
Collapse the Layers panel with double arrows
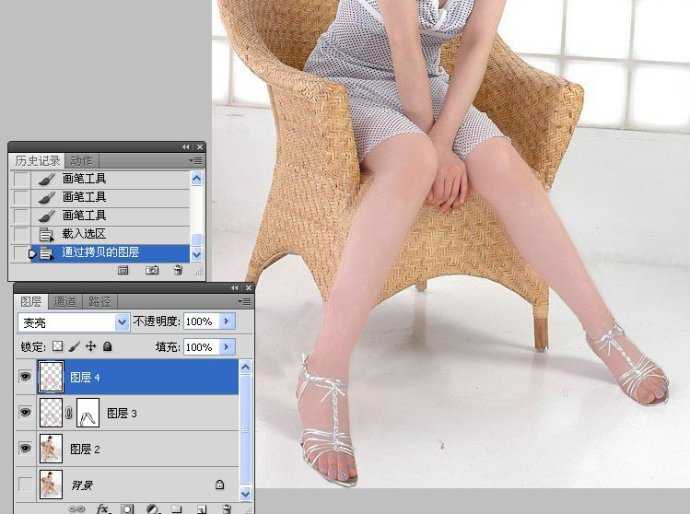pyautogui.click(x=235, y=288)
